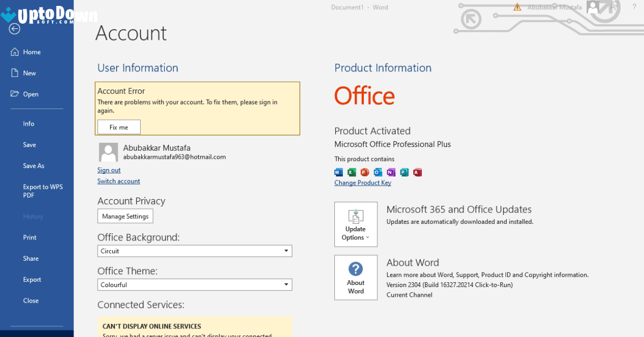Open the Office Theme dropdown
The image size is (644, 337).
pyautogui.click(x=194, y=284)
